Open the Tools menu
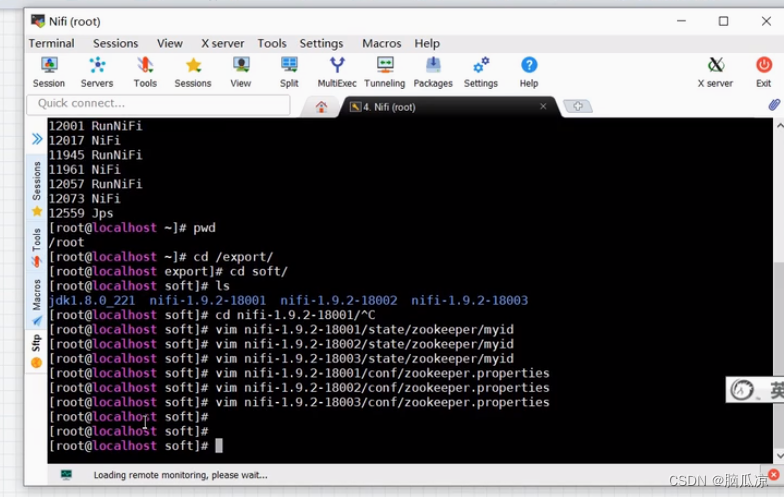The image size is (784, 497). click(x=272, y=44)
